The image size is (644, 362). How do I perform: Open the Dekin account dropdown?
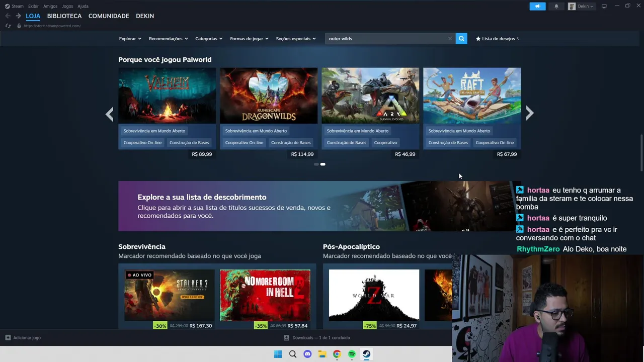[585, 6]
